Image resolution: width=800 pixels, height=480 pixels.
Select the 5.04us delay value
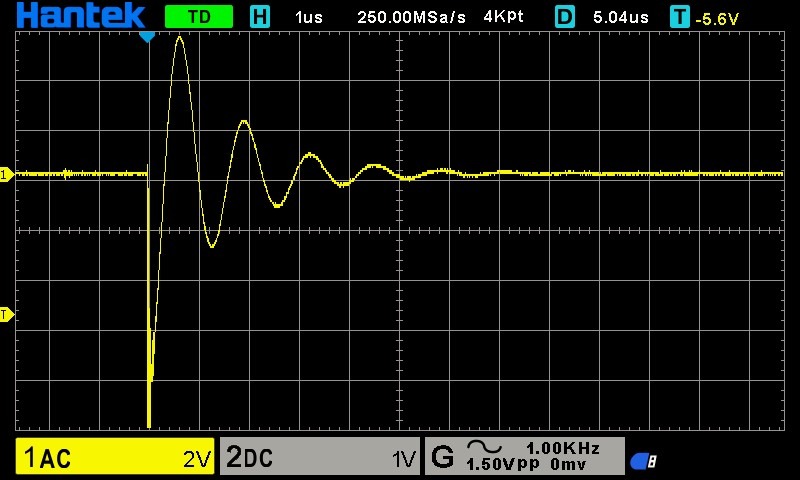(x=620, y=18)
